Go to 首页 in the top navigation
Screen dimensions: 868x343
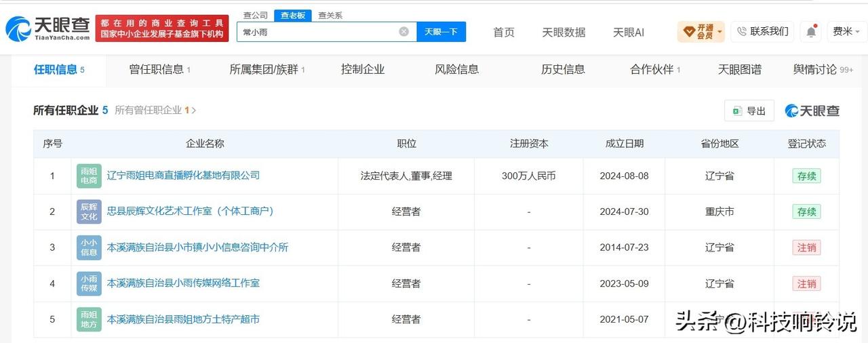point(504,32)
